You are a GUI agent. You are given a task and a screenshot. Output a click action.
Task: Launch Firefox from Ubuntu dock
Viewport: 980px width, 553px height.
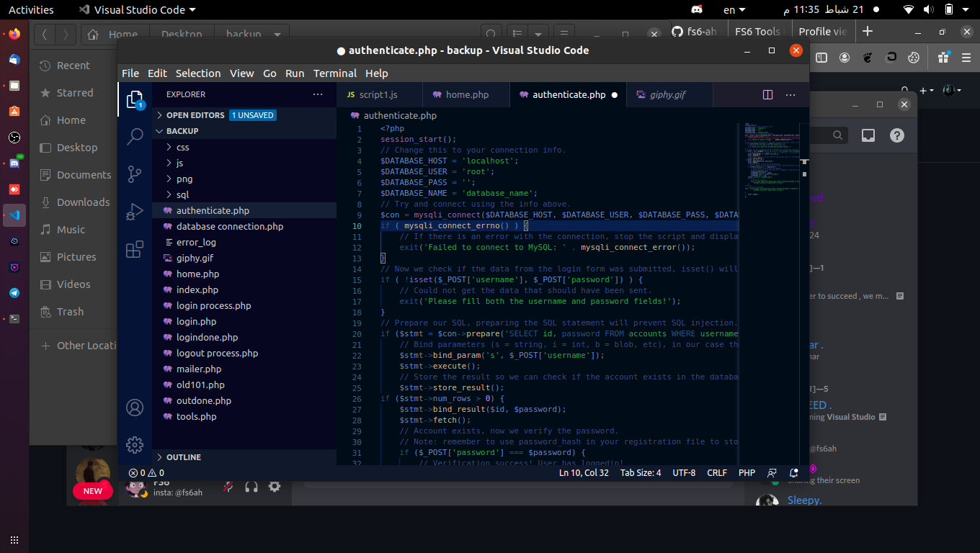(14, 34)
